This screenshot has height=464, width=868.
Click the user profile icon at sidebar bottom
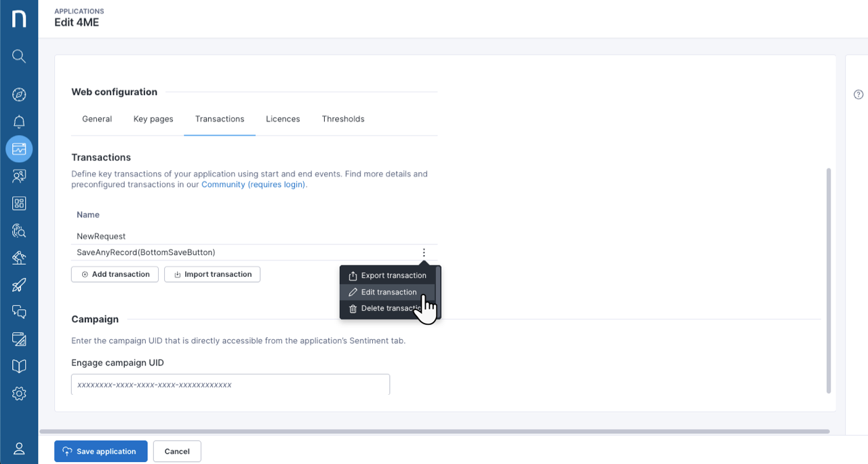(19, 448)
